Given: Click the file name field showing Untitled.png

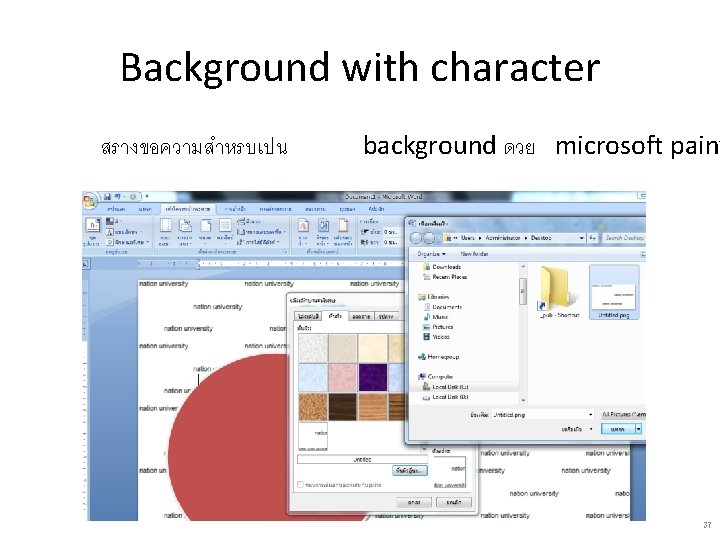Looking at the screenshot, I should pyautogui.click(x=540, y=415).
